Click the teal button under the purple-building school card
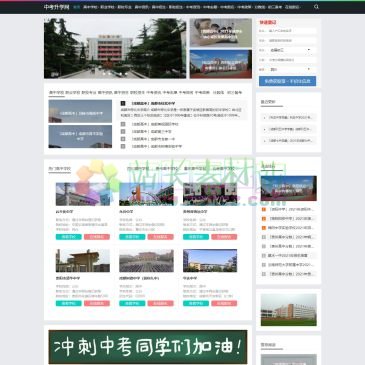The width and height of the screenshot is (365, 365). pos(69,237)
